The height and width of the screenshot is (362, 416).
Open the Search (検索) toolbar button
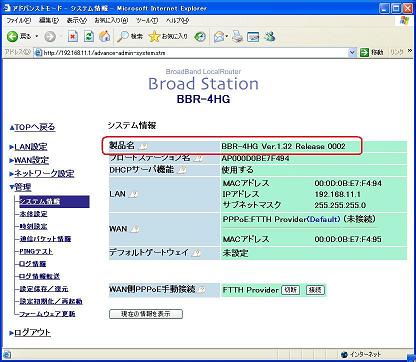coord(130,36)
